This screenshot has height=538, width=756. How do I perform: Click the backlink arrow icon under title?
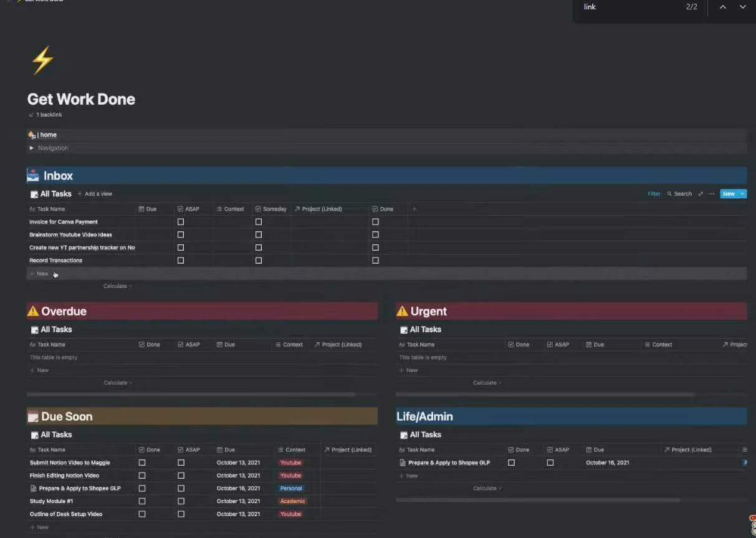point(31,115)
